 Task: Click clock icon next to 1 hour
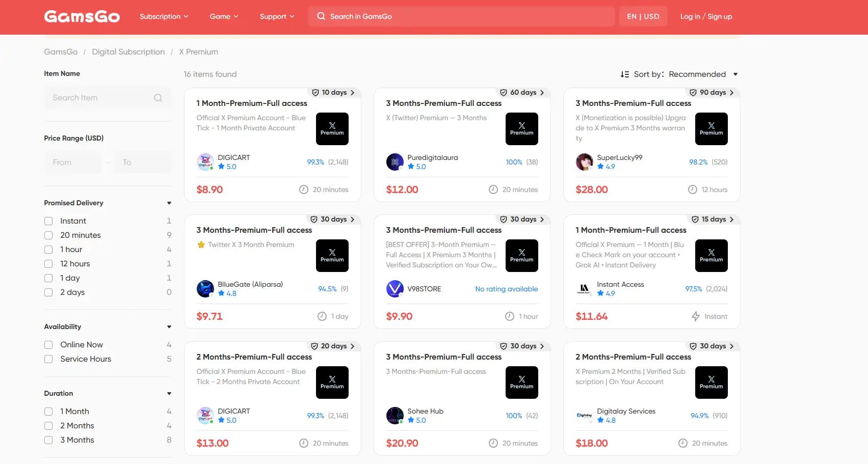click(x=510, y=316)
